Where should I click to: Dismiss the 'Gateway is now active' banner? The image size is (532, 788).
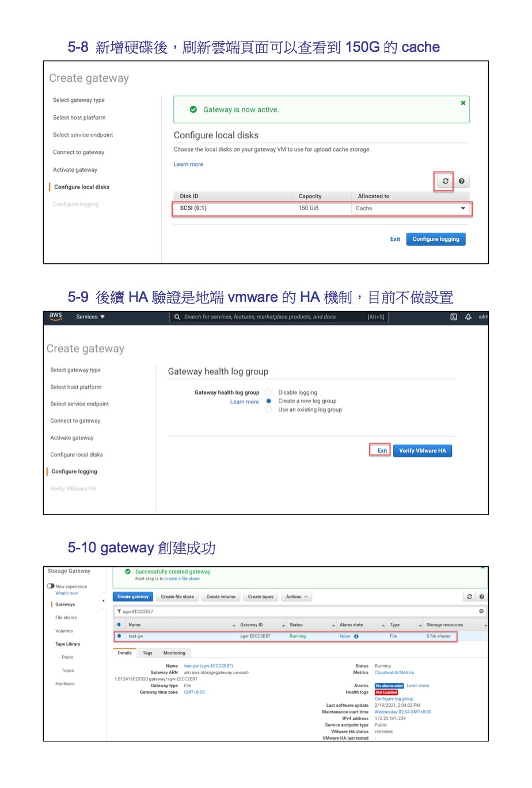(x=463, y=103)
